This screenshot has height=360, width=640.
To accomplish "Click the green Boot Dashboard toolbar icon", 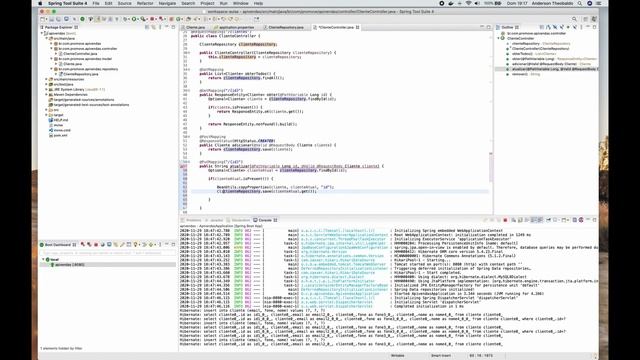I will coord(82,19).
